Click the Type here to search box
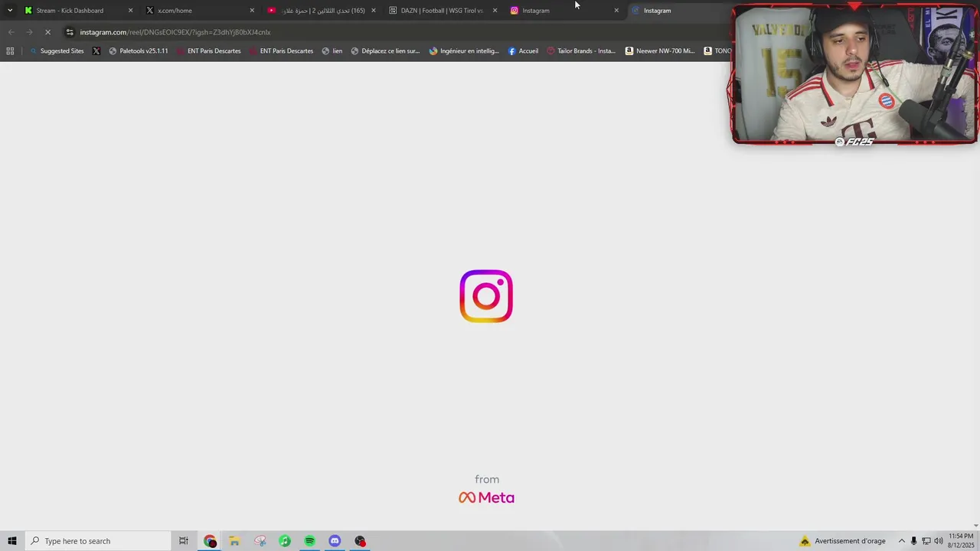 (x=97, y=541)
